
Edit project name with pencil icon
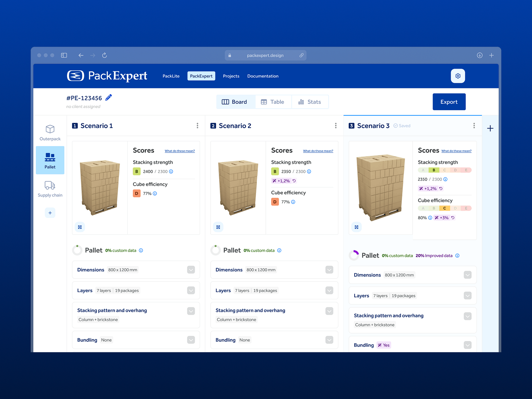point(109,98)
